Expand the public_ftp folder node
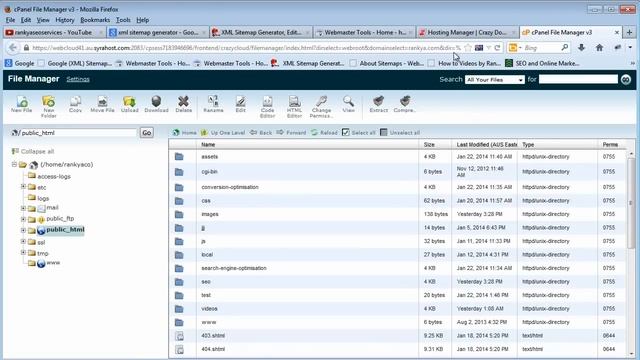Viewport: 640px width, 360px height. [x=23, y=219]
